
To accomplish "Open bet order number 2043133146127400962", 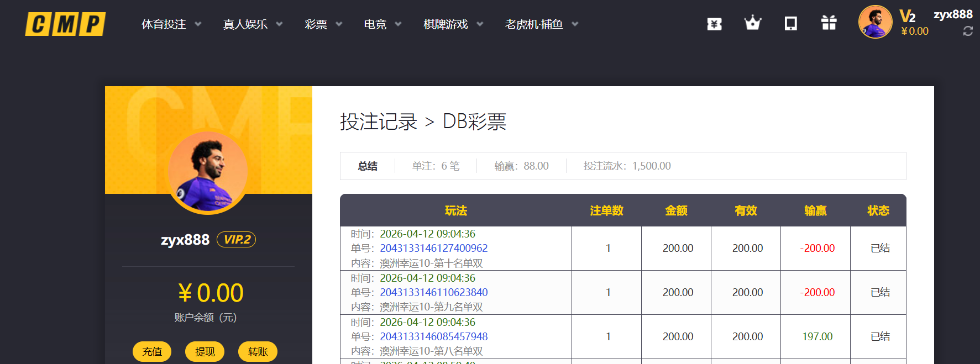I will [x=433, y=249].
